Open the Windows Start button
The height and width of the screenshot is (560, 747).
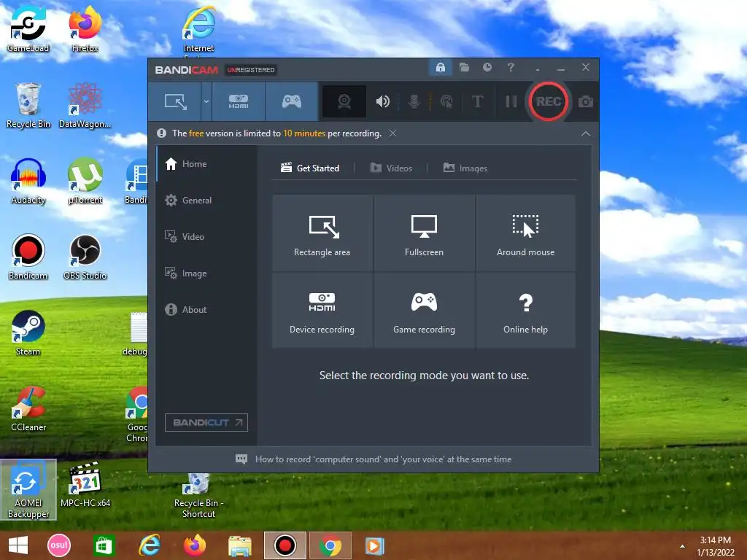click(18, 545)
